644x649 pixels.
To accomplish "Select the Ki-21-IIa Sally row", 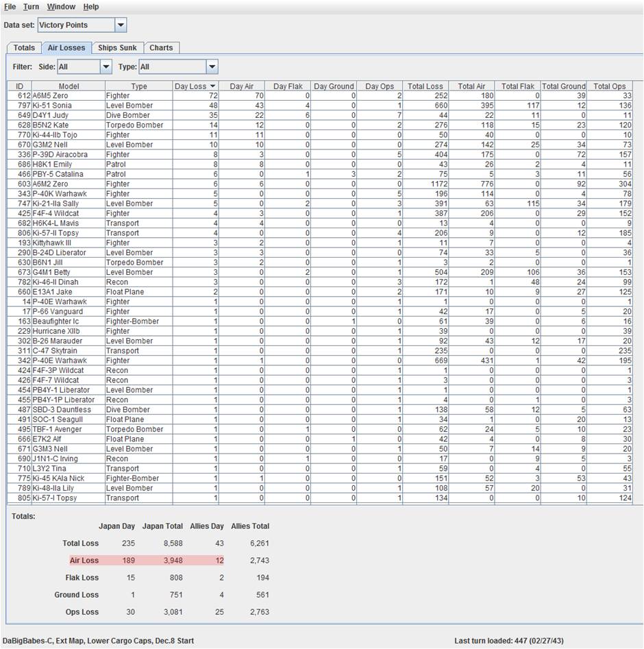I will [320, 204].
